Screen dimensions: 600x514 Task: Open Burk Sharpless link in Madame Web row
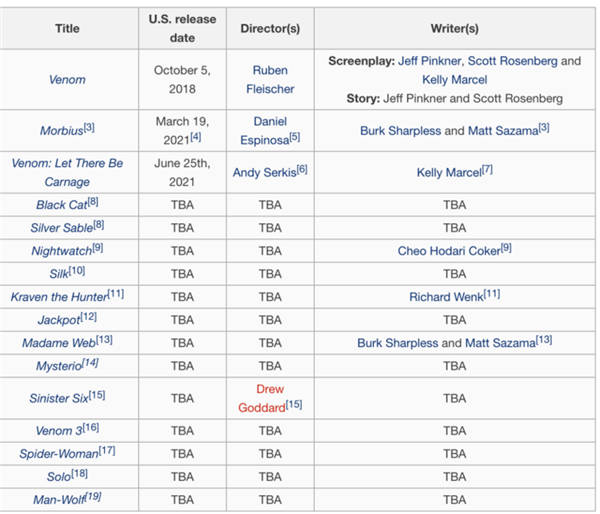[398, 343]
